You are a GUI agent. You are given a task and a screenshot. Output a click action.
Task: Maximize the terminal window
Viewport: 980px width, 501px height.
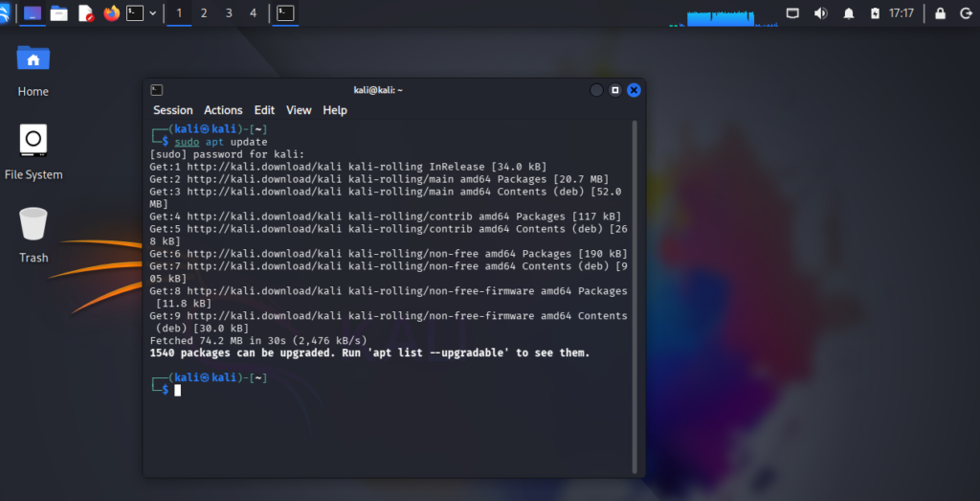615,90
